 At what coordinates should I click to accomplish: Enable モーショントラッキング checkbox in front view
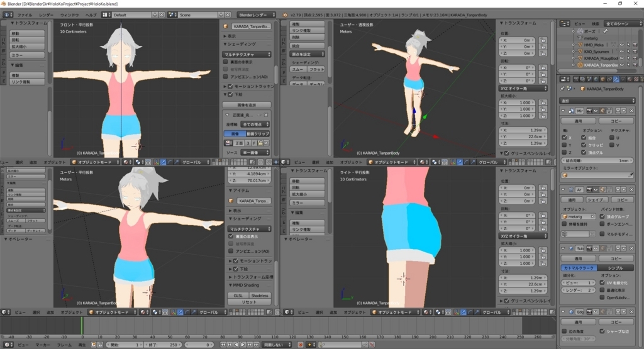point(230,86)
